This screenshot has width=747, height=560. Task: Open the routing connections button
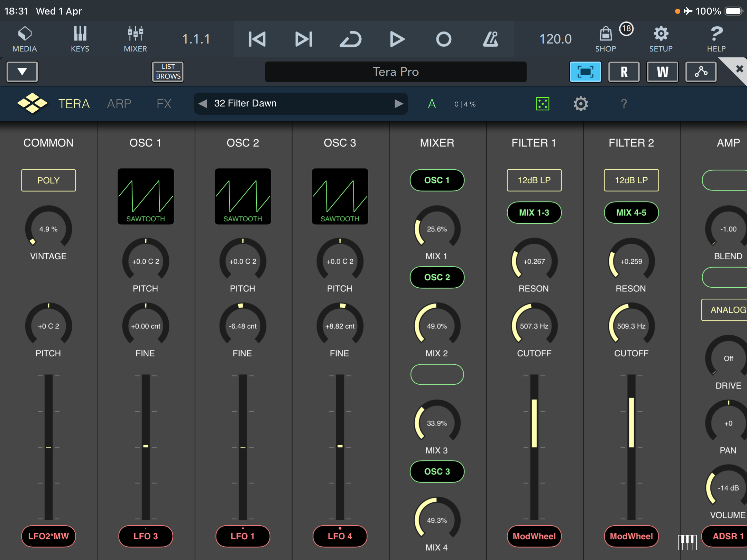pyautogui.click(x=701, y=72)
